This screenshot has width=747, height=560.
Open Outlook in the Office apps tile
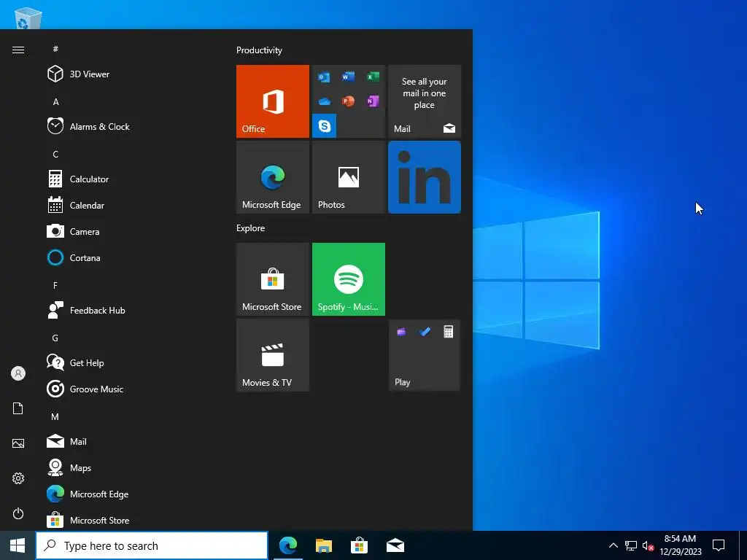click(x=325, y=77)
